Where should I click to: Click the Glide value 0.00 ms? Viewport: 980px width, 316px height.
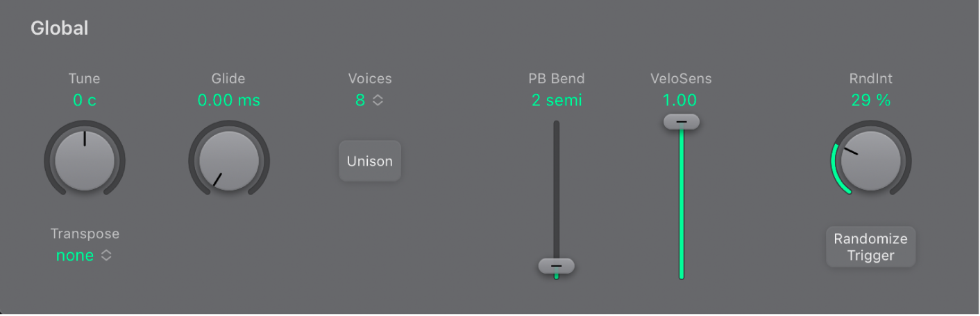[229, 100]
